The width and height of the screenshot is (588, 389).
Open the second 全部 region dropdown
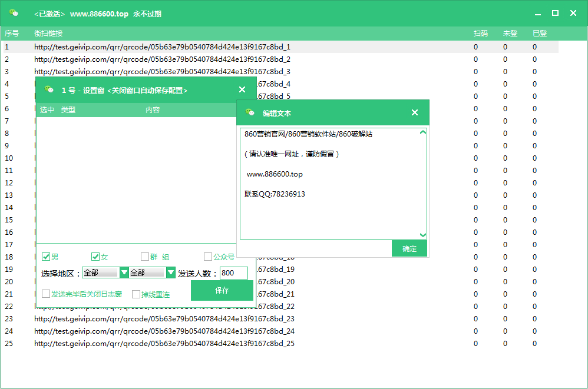171,272
